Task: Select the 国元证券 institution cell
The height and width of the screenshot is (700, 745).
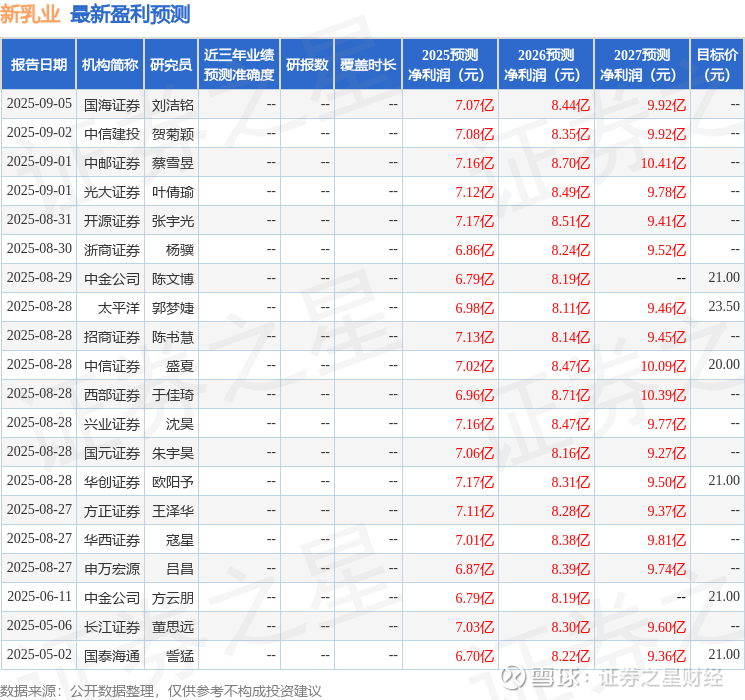Action: [x=112, y=453]
